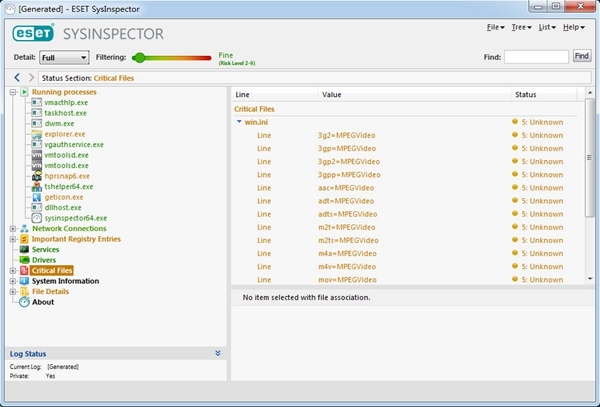
Task: Open the Help menu
Action: (574, 27)
